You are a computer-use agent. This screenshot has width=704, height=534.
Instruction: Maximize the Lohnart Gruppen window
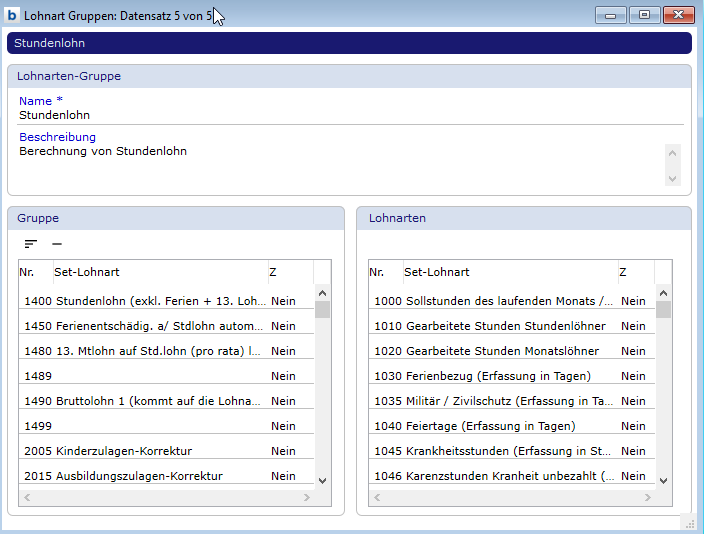[x=645, y=15]
